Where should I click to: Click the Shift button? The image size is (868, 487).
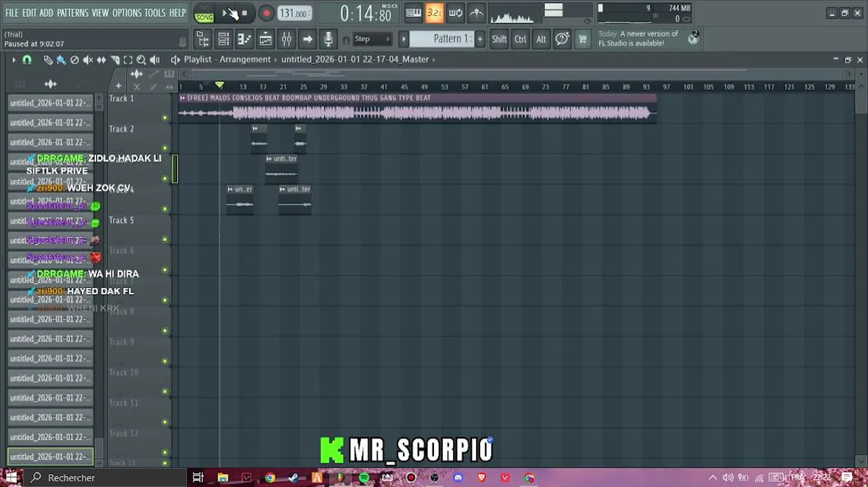click(x=499, y=39)
